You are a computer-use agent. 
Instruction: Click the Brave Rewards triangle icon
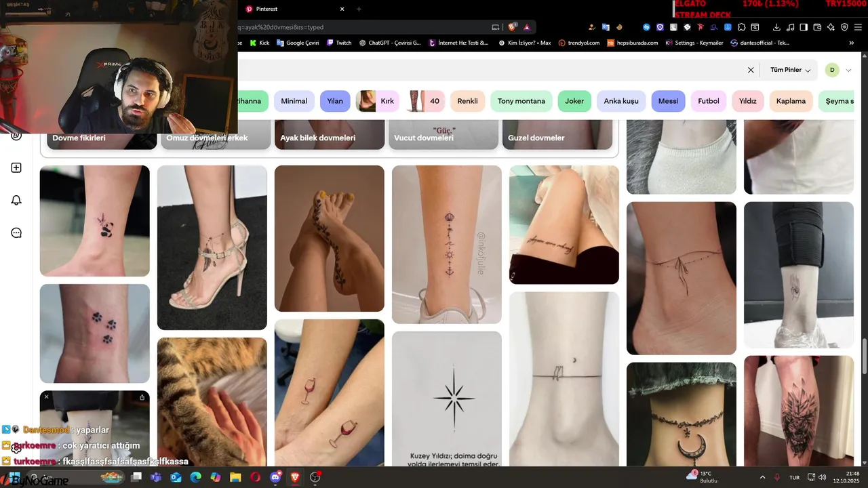[x=527, y=27]
